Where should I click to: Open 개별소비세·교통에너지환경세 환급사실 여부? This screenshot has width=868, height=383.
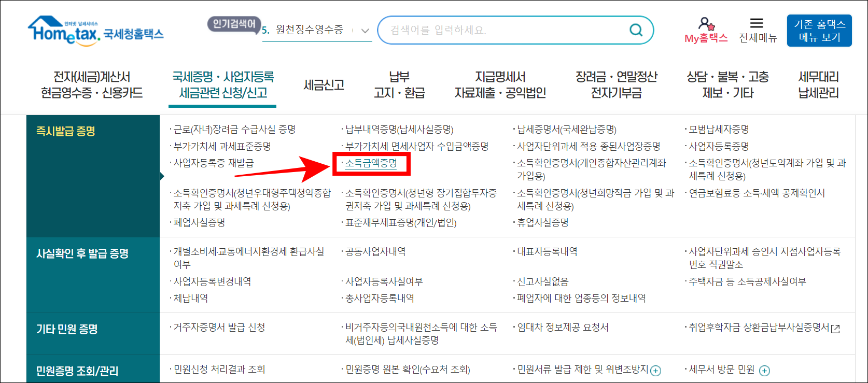click(x=249, y=258)
